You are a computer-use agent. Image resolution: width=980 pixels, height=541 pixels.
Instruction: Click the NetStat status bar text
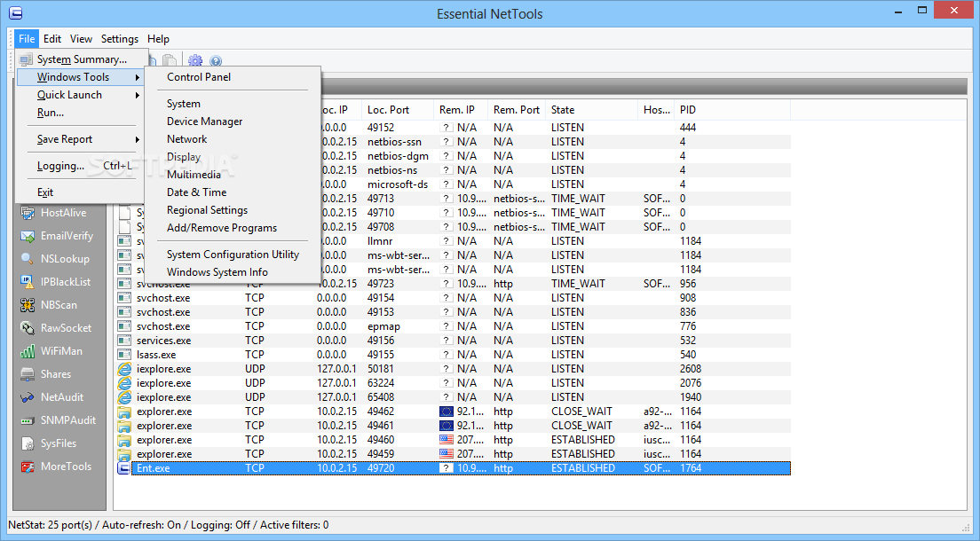pyautogui.click(x=168, y=525)
